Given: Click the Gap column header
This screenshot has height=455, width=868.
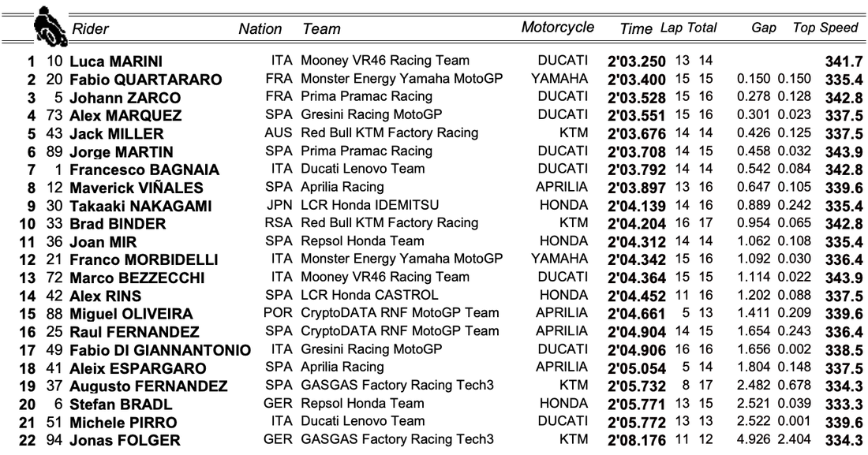Looking at the screenshot, I should (764, 28).
